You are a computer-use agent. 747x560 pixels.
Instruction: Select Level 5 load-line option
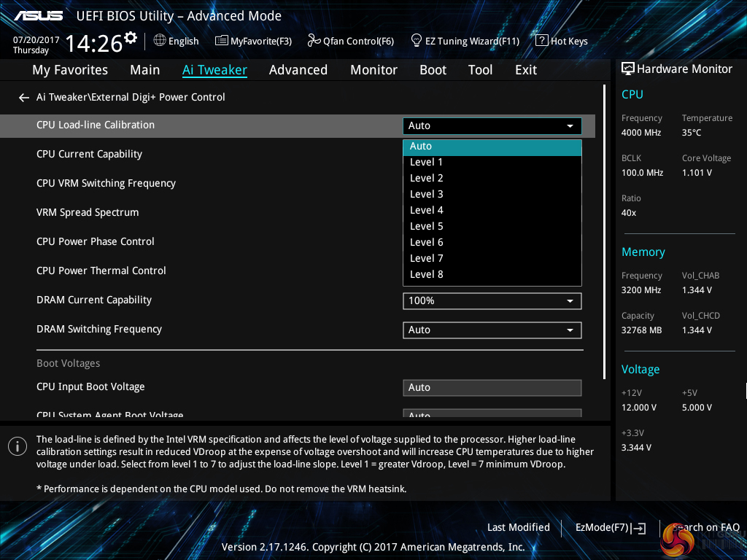click(x=492, y=227)
